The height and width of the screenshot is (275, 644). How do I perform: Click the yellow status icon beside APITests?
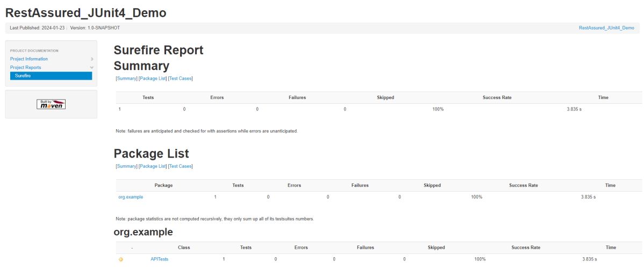(x=121, y=259)
